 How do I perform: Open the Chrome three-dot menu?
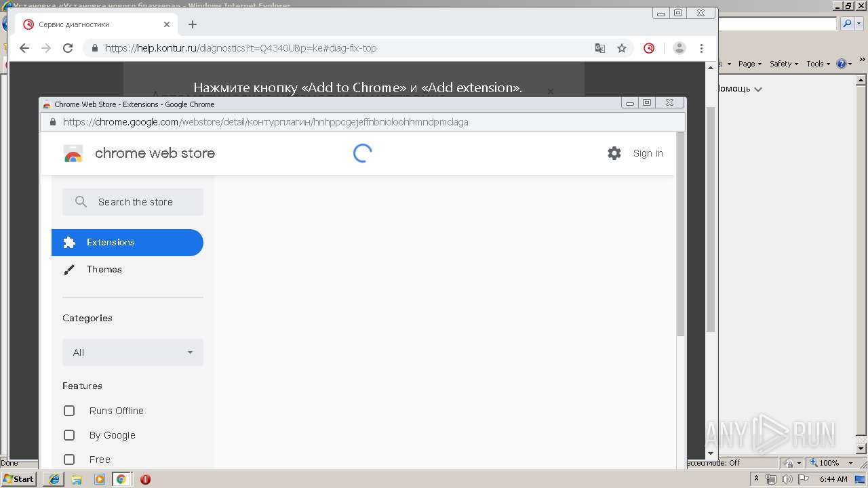click(x=702, y=48)
